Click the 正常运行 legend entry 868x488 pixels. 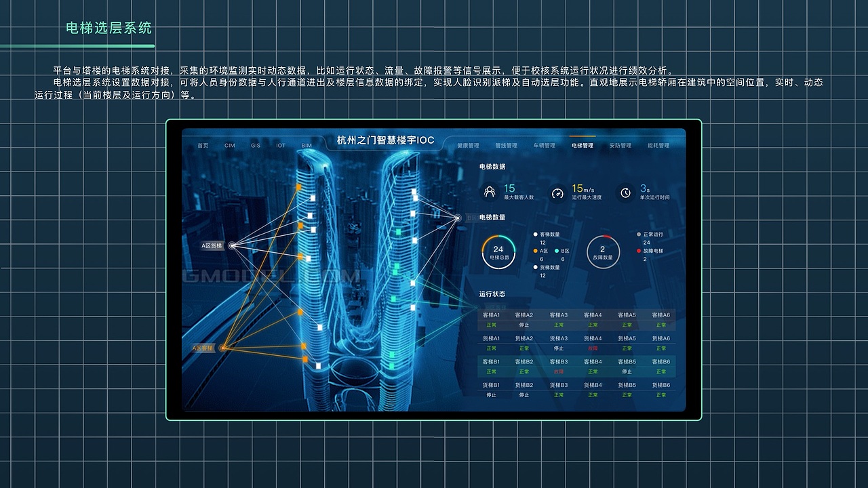coord(650,234)
